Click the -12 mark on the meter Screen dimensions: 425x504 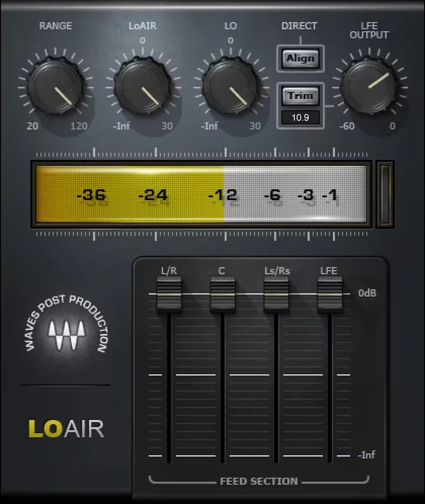point(223,195)
